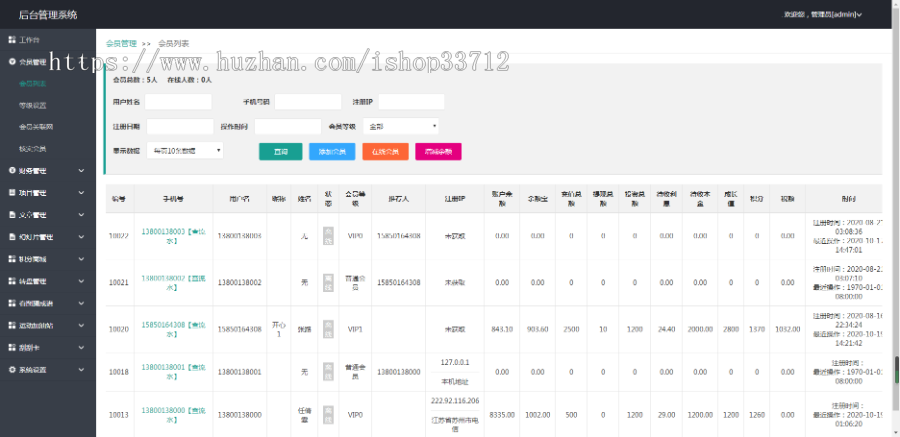Expand the 转盘管理 menu chevron
The image size is (900, 437).
click(x=81, y=281)
